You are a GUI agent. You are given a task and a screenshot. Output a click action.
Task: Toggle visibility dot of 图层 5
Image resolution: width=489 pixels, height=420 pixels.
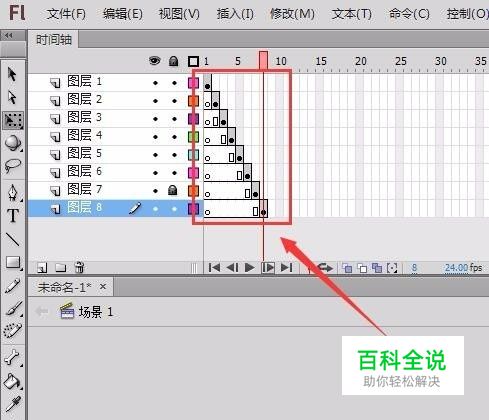click(155, 155)
